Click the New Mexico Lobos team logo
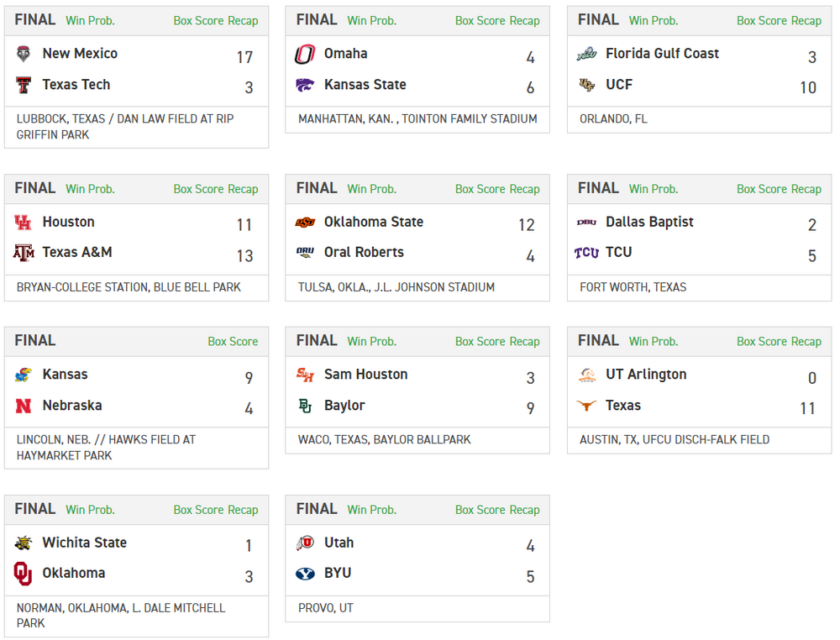Image resolution: width=840 pixels, height=640 pixels. 24,55
